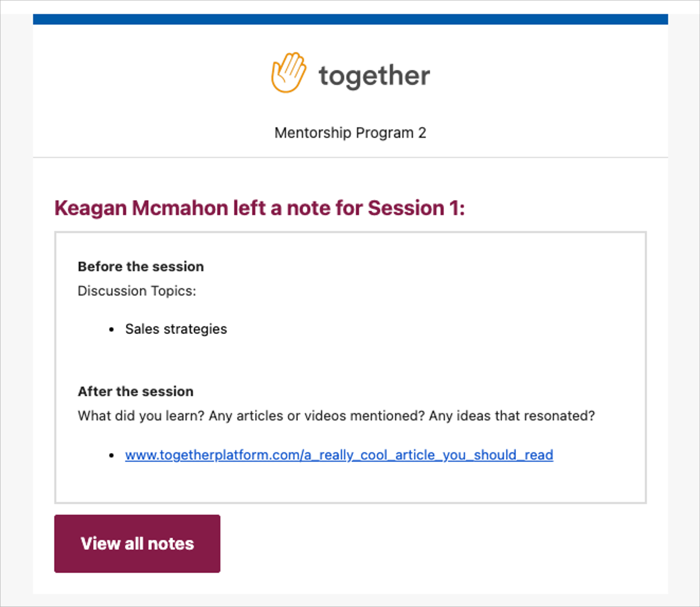The height and width of the screenshot is (607, 700).
Task: Select the Mentorship Program 2 title
Action: click(x=350, y=133)
